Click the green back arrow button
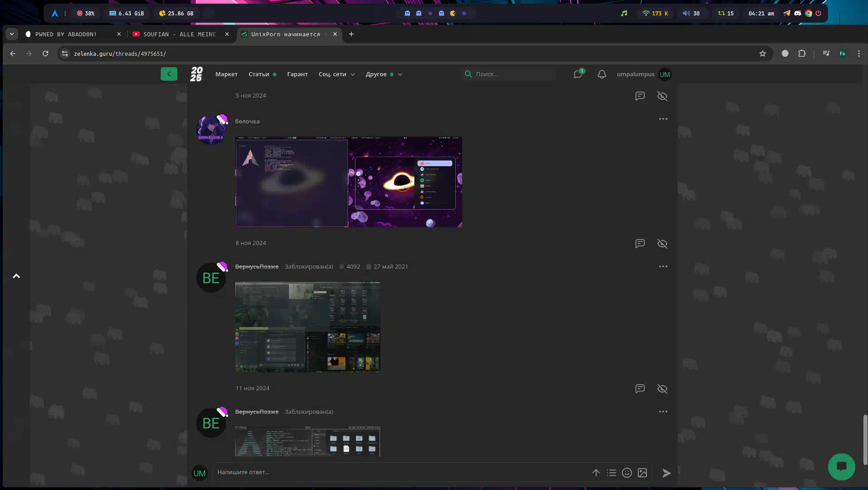Viewport: 868px width, 490px height. coord(169,74)
